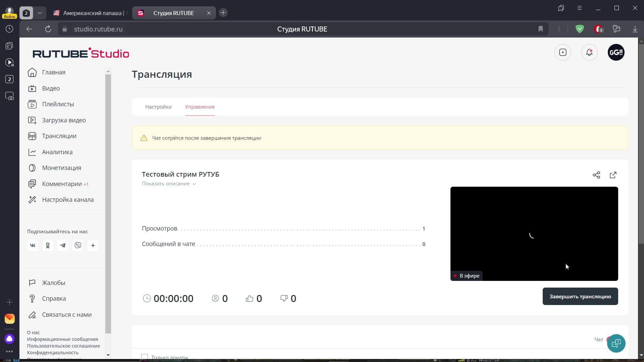
Task: Click the Viber social icon
Action: tap(78, 245)
